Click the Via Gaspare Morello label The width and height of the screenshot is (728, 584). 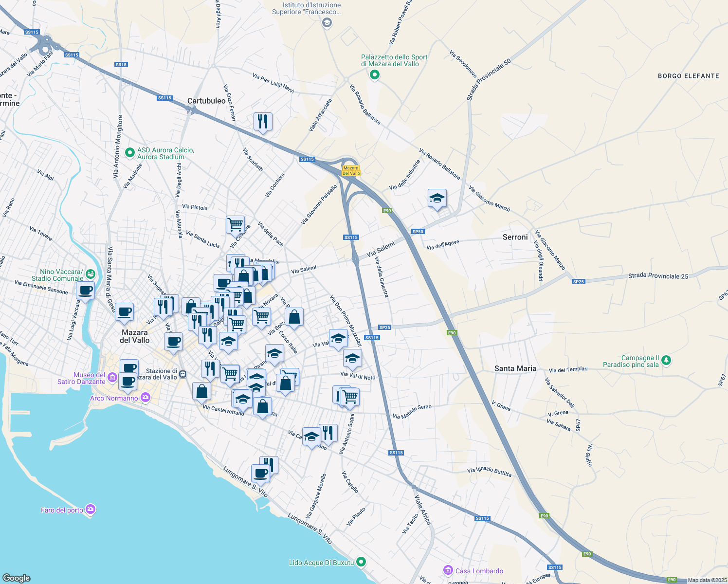coord(316,496)
